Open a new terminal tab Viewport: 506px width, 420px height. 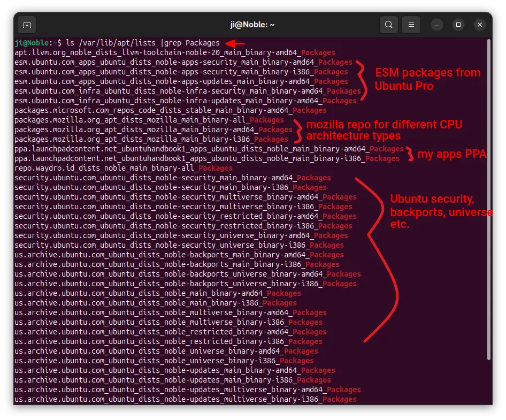click(27, 25)
